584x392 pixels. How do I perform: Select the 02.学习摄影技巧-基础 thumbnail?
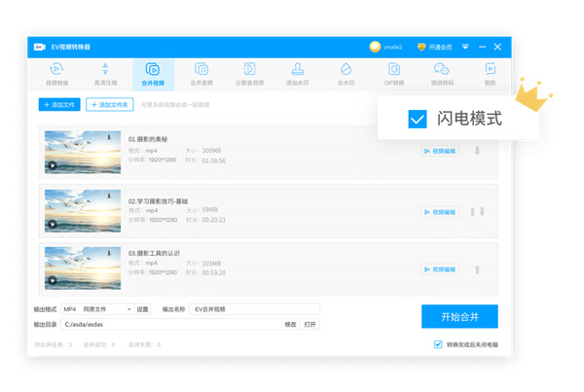point(83,211)
